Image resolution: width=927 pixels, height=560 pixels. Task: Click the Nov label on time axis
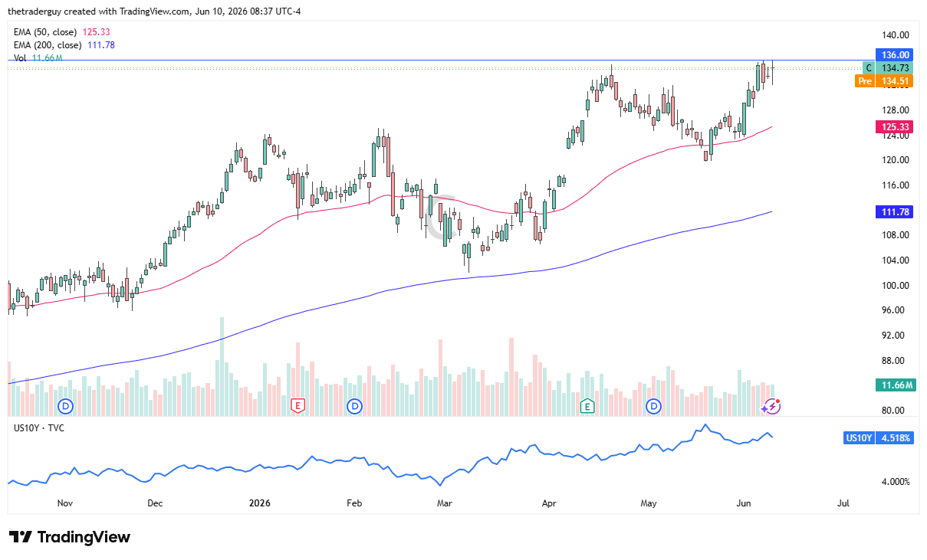(65, 503)
